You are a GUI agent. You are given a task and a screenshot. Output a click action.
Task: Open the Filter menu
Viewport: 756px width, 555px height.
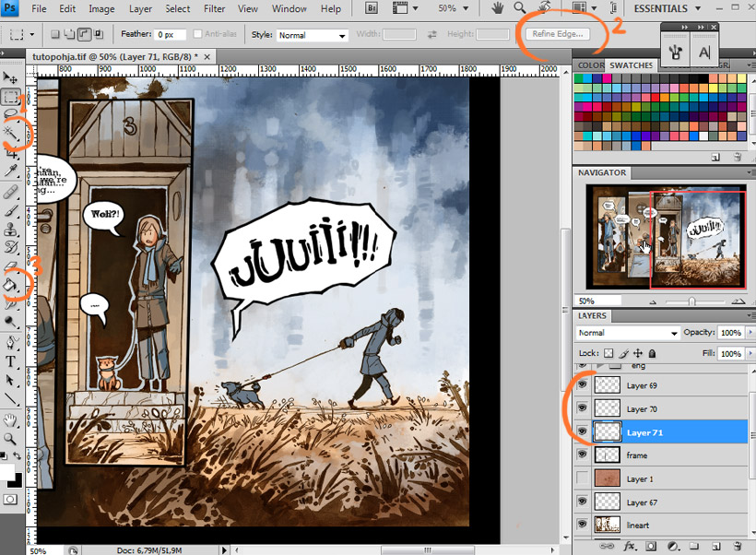(214, 9)
